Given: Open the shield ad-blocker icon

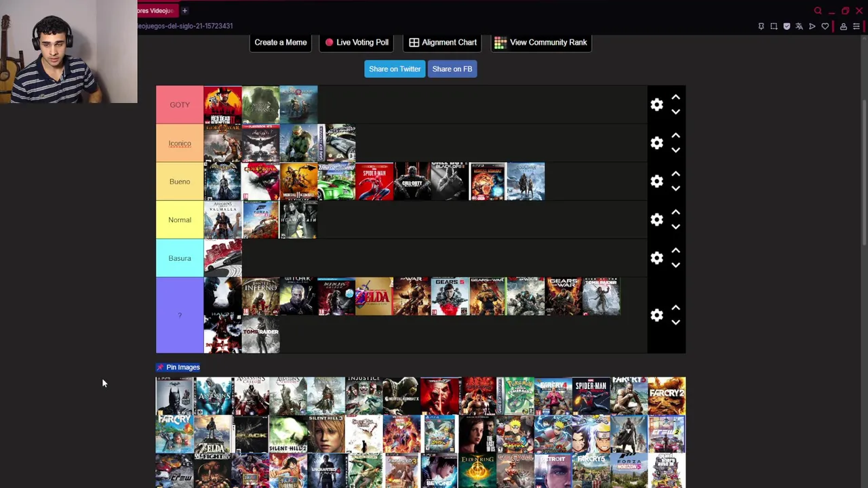Looking at the screenshot, I should [x=787, y=26].
